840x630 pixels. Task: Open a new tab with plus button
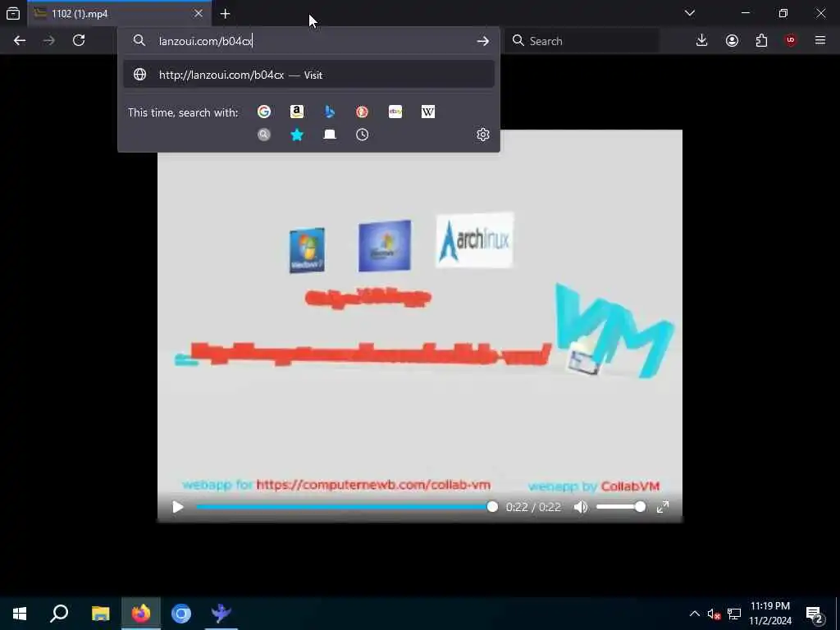point(225,14)
